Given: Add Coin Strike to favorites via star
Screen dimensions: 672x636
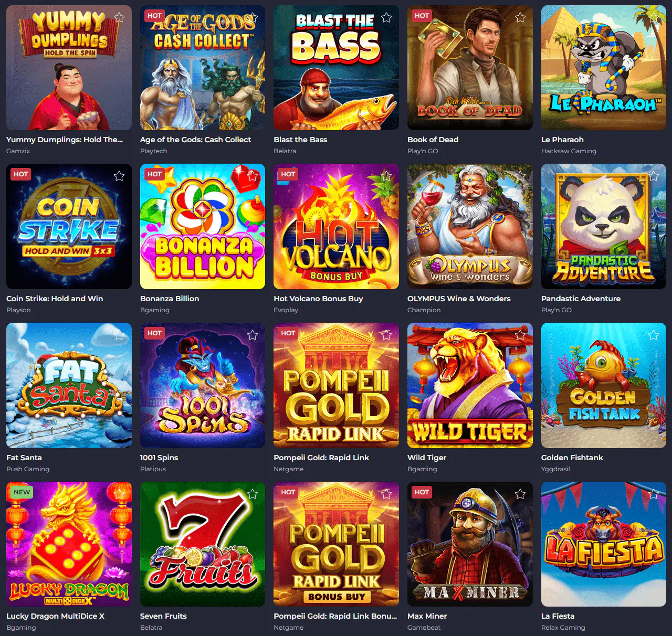Looking at the screenshot, I should coord(119,176).
